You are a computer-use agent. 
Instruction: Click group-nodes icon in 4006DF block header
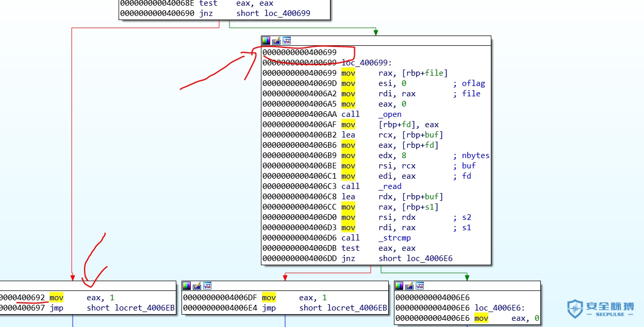pos(207,286)
